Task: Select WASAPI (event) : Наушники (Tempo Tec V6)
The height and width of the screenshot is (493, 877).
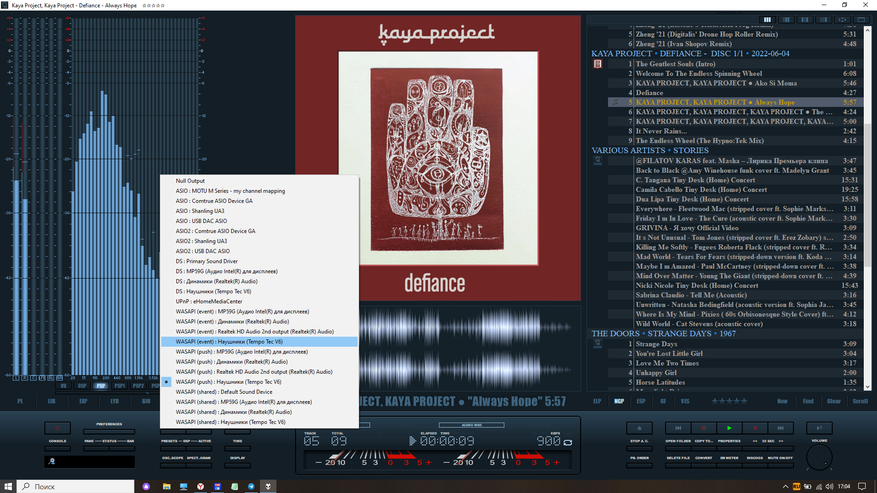Action: (259, 342)
